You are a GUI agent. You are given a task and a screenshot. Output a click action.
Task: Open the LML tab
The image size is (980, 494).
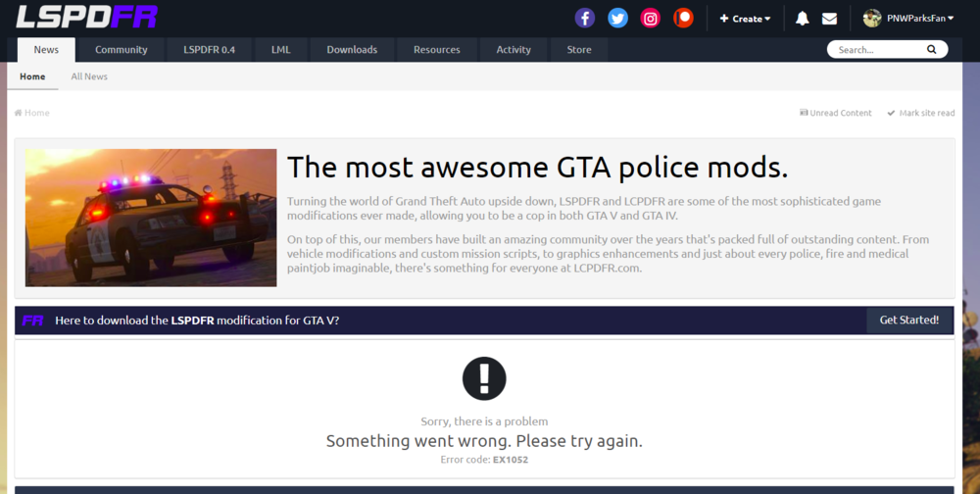click(280, 49)
